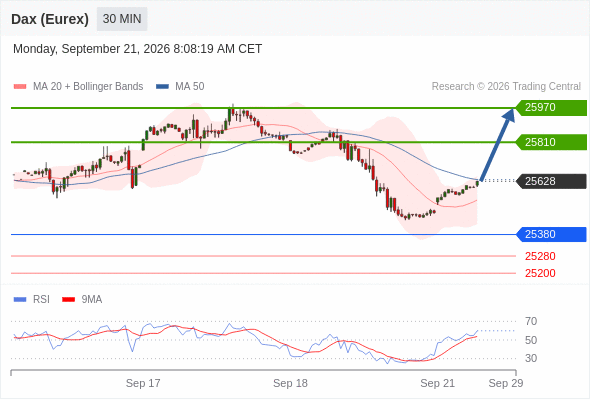The image size is (590, 400).
Task: Click the 25380 pivot price tag
Action: 551,234
